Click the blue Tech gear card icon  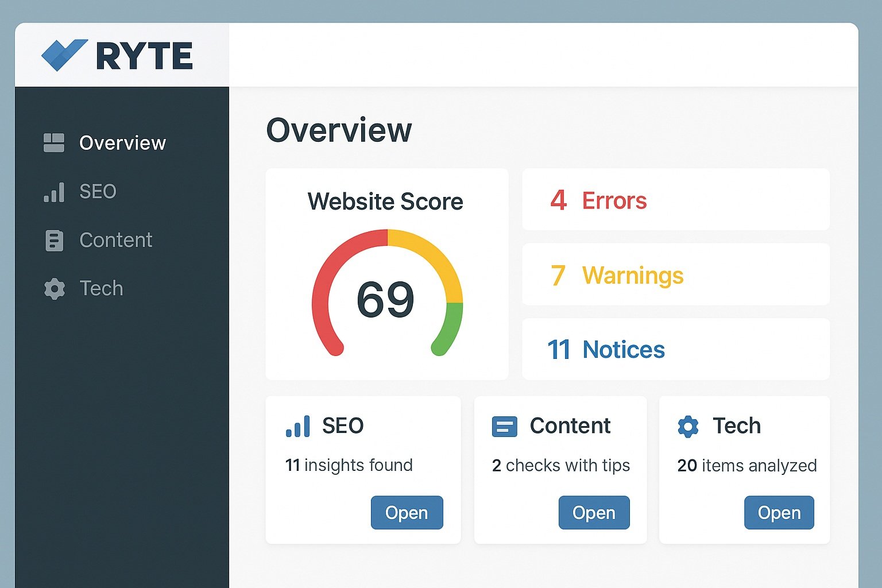tap(688, 427)
